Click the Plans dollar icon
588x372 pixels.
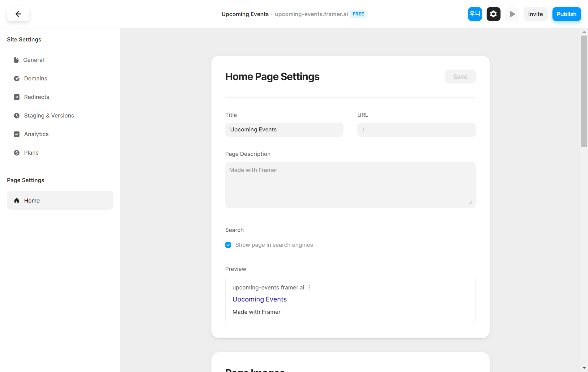17,153
